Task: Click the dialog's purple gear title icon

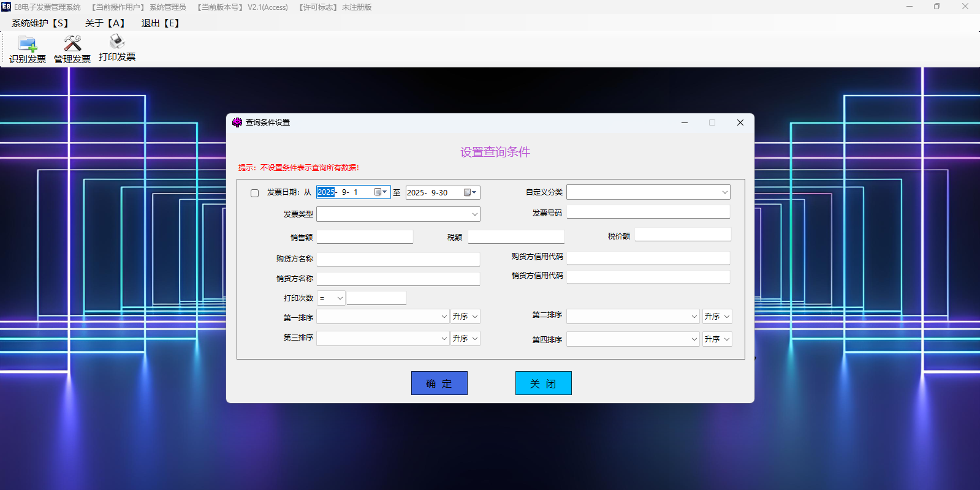Action: pyautogui.click(x=237, y=123)
